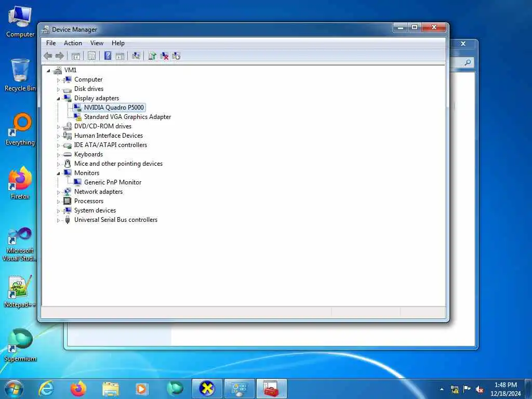Select the Notepad++ desktop shortcut
The height and width of the screenshot is (399, 532).
click(20, 291)
